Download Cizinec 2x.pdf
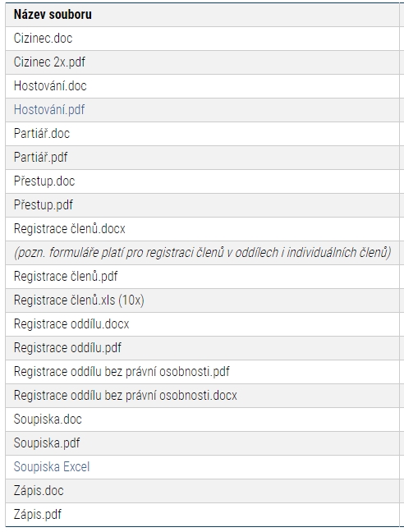404x532 pixels. 49,62
